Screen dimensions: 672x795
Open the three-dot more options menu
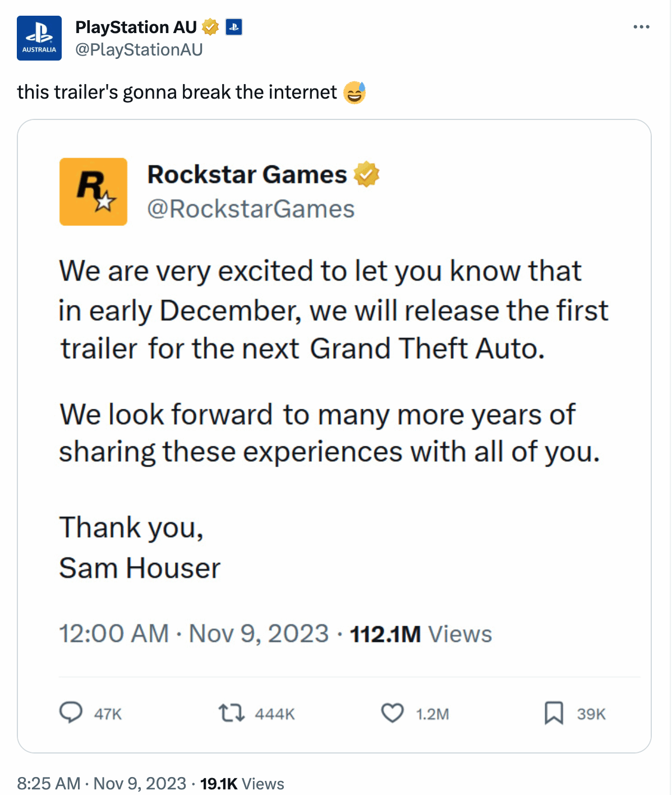tap(641, 27)
